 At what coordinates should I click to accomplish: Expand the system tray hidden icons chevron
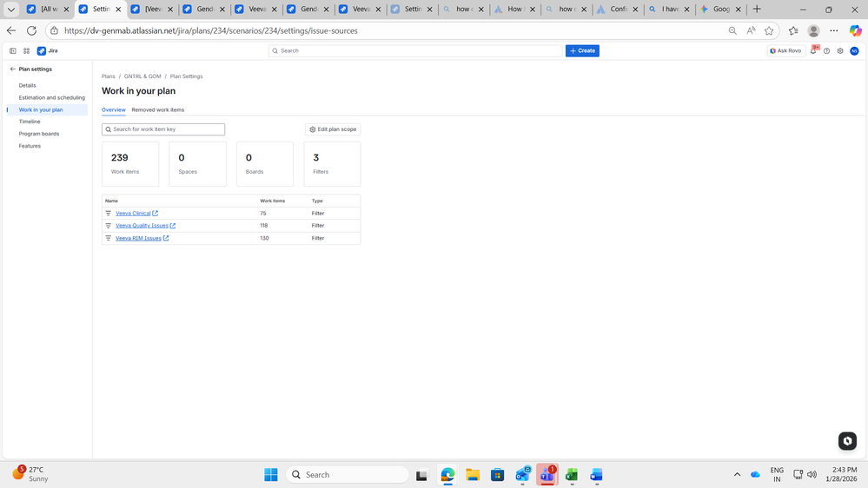pos(737,475)
